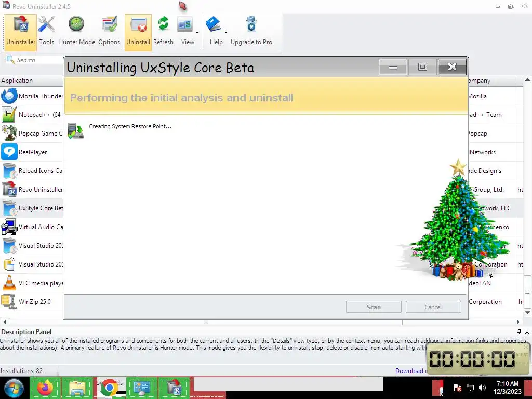This screenshot has width=532, height=399.
Task: Select Mozilla Thunderbird icon in list
Action: click(x=9, y=96)
